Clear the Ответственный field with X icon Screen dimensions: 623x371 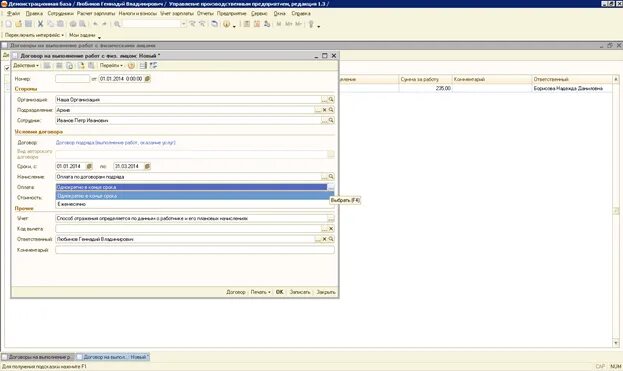[324, 239]
